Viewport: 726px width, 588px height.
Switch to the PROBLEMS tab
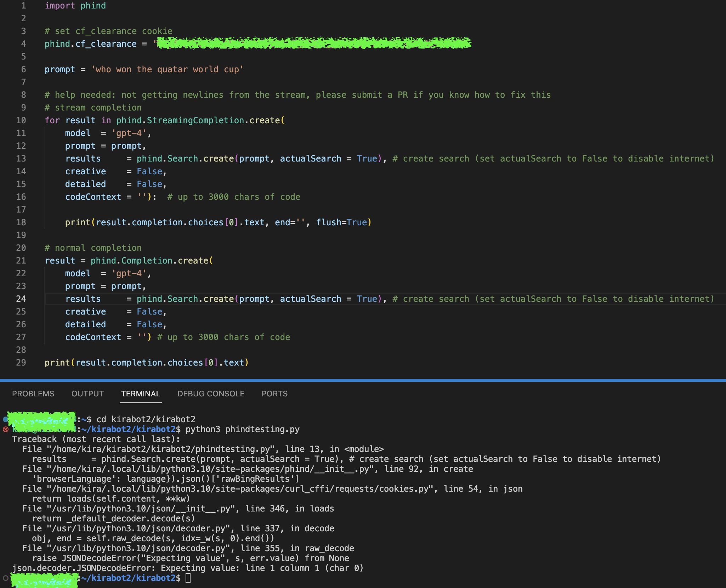point(33,394)
